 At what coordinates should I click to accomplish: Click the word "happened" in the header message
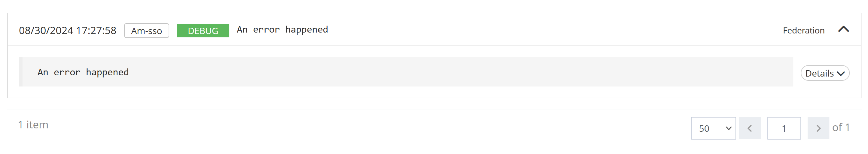306,30
